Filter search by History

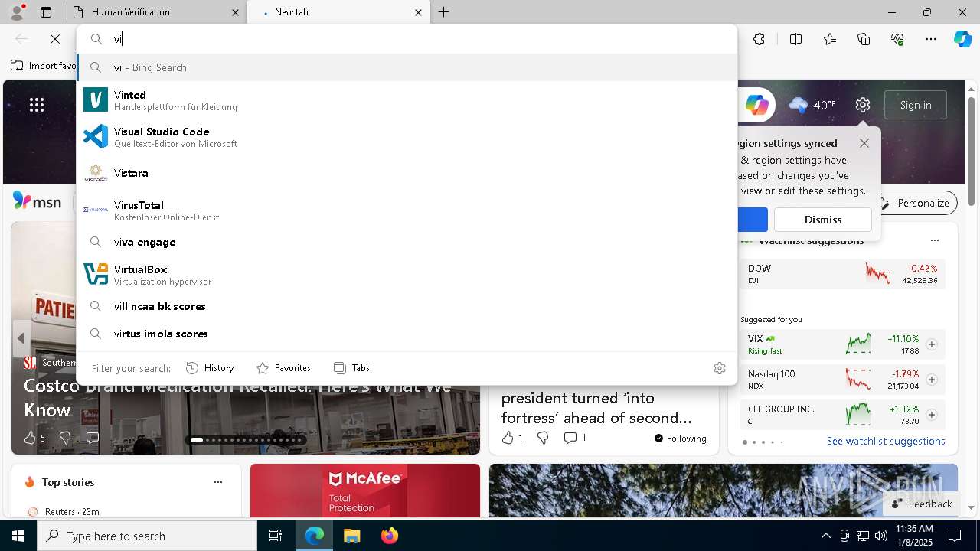[x=210, y=368]
